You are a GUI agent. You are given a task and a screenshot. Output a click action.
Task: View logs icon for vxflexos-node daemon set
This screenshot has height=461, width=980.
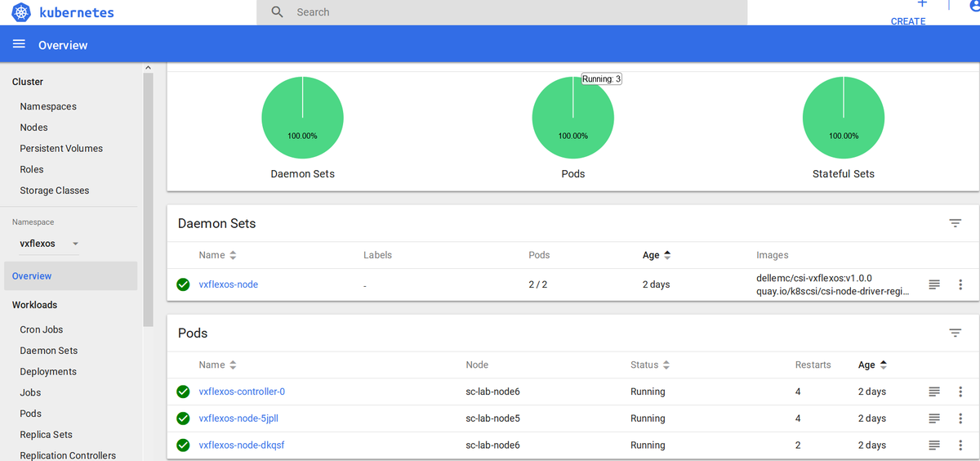click(x=934, y=284)
